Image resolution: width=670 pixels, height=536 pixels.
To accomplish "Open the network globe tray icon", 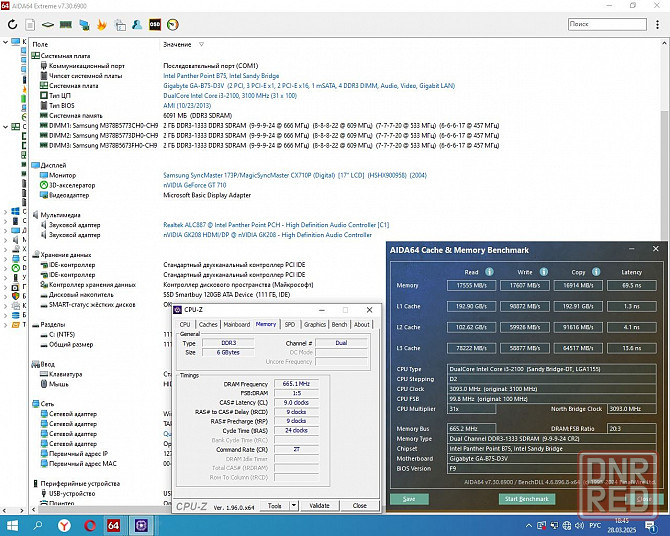I will pyautogui.click(x=567, y=525).
